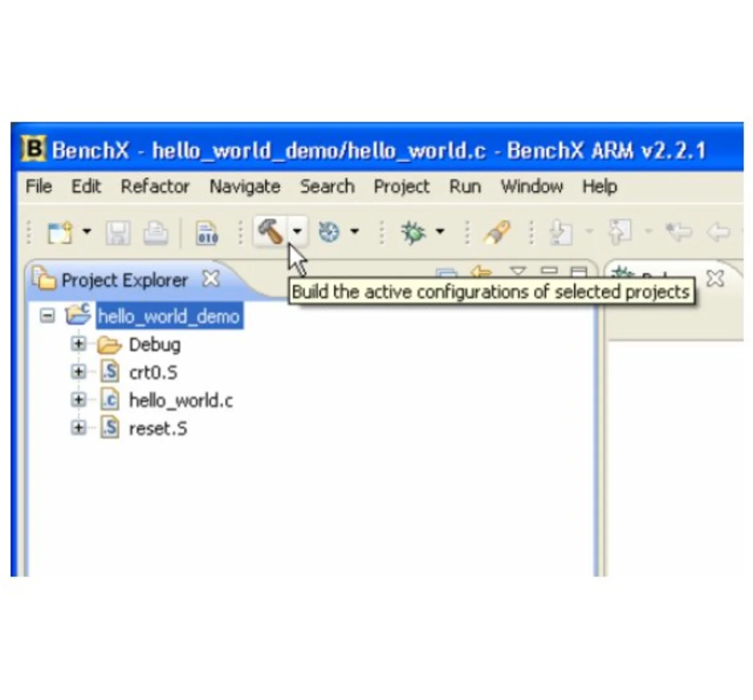Click the Save floppy disk icon
Viewport: 753px width, 700px height.
point(118,233)
